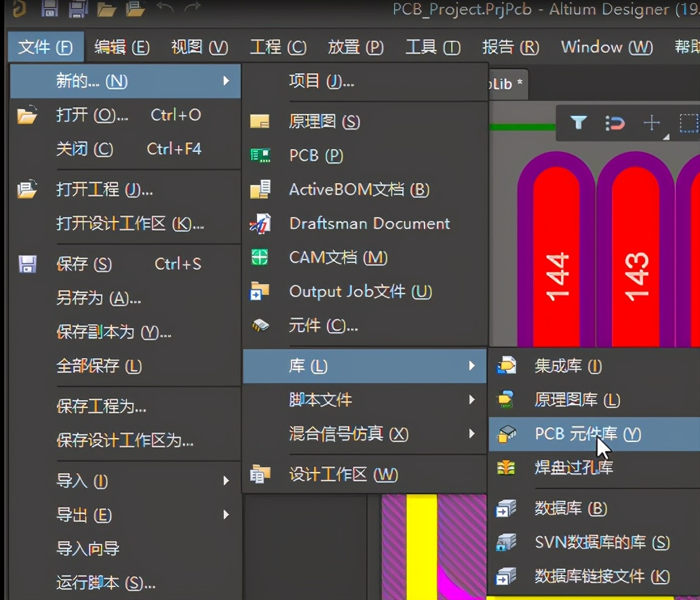Click the Redo arrow icon
The image size is (700, 600).
[x=193, y=7]
